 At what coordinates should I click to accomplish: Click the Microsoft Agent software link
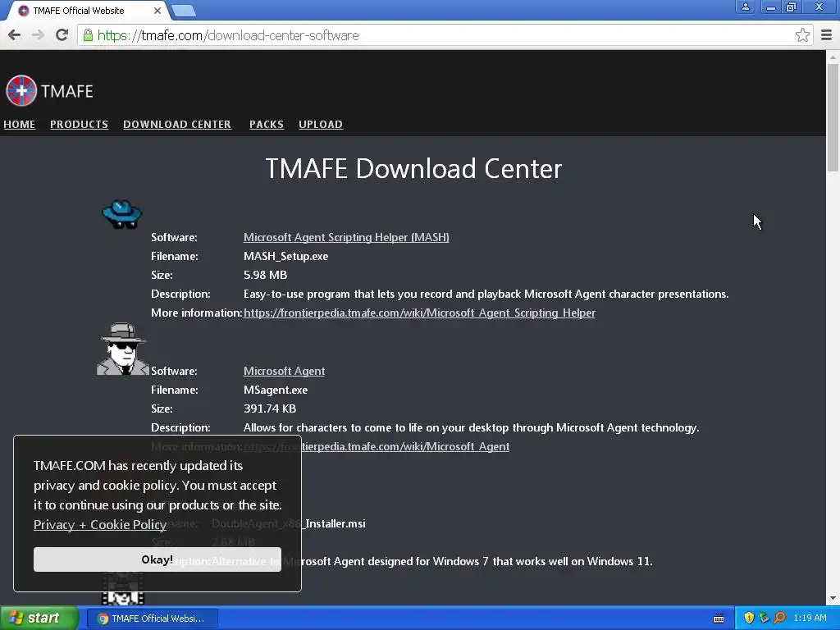(284, 372)
